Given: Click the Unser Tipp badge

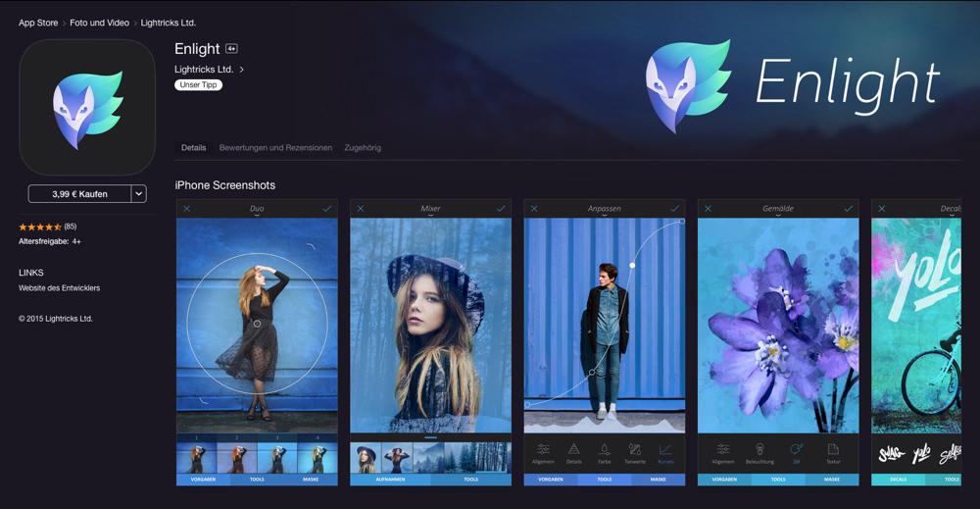Looking at the screenshot, I should point(198,85).
